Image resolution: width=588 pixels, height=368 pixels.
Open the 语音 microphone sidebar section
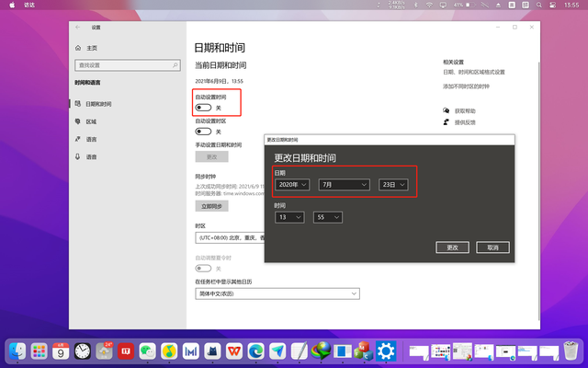click(91, 157)
